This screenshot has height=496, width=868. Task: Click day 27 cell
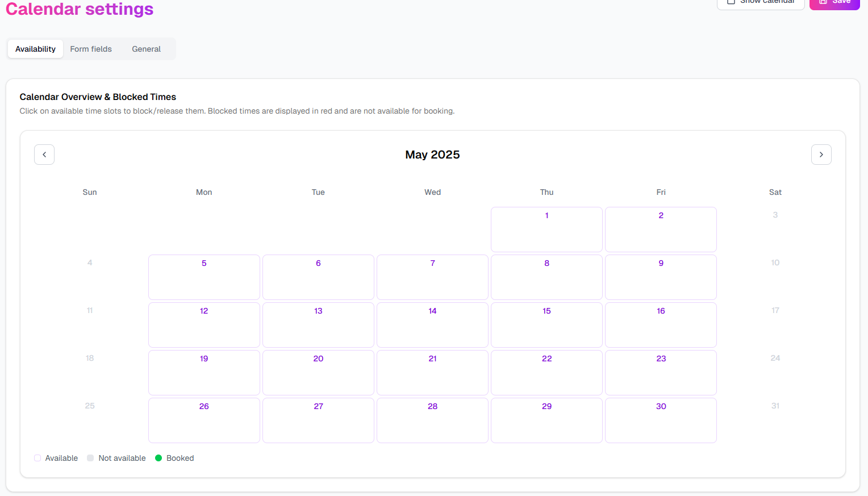(318, 420)
